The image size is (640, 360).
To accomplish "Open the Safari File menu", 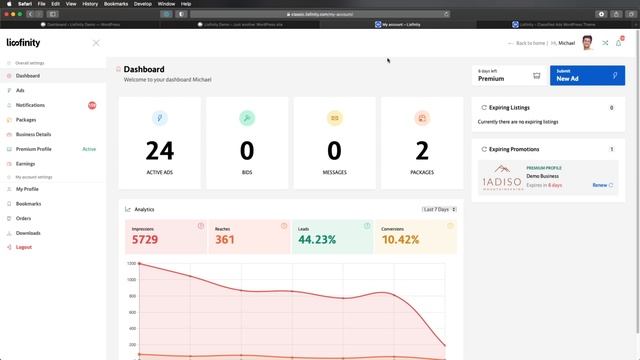I will (42, 4).
